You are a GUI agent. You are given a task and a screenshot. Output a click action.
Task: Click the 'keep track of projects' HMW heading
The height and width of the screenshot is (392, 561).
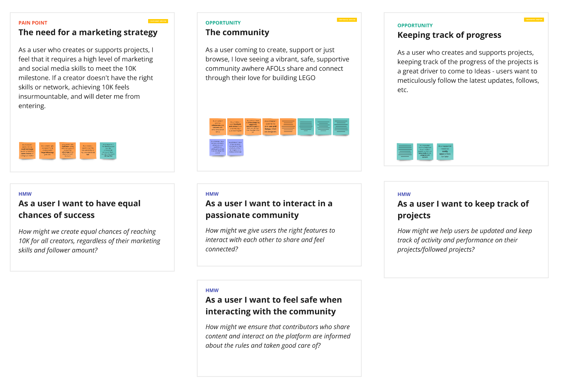463,209
